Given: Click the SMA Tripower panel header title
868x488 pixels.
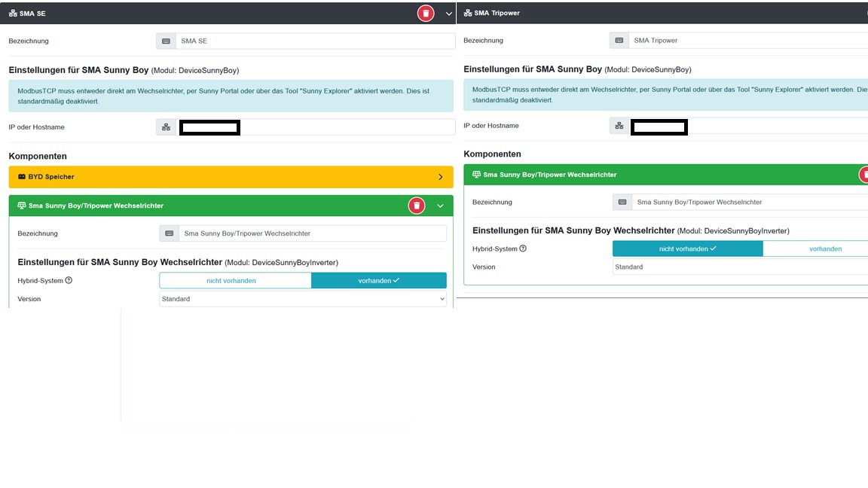Looking at the screenshot, I should (x=497, y=13).
